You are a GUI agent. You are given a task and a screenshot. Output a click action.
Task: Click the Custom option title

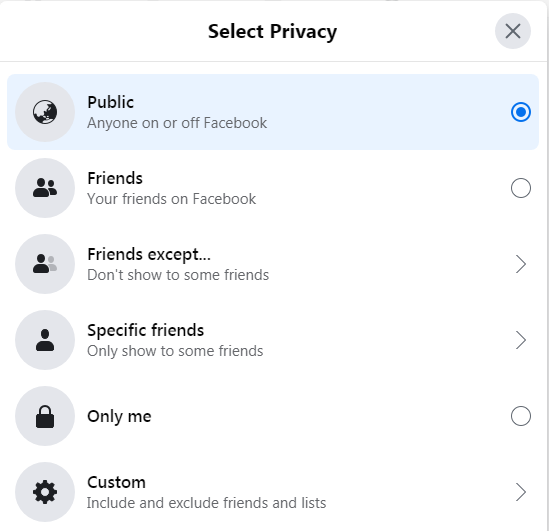click(x=116, y=482)
